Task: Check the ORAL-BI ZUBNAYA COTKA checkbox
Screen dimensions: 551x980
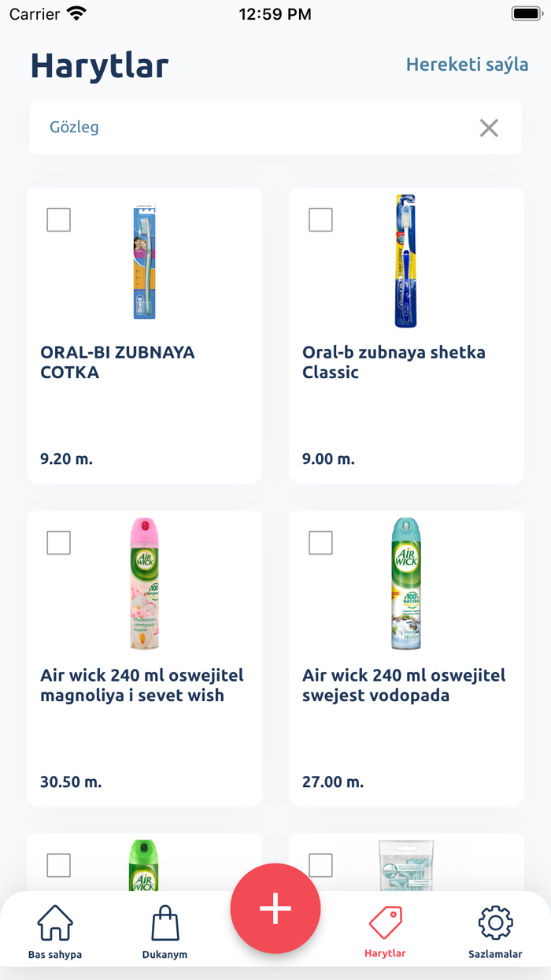Action: coord(59,220)
